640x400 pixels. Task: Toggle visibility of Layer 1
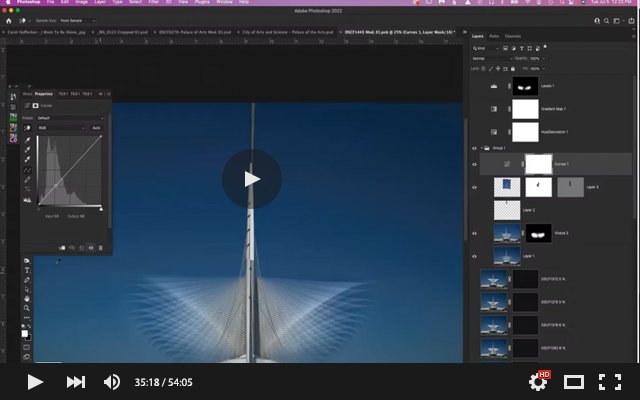(x=474, y=256)
